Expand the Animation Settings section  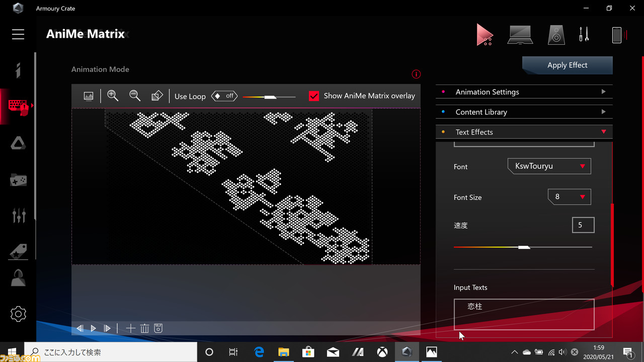click(x=524, y=92)
